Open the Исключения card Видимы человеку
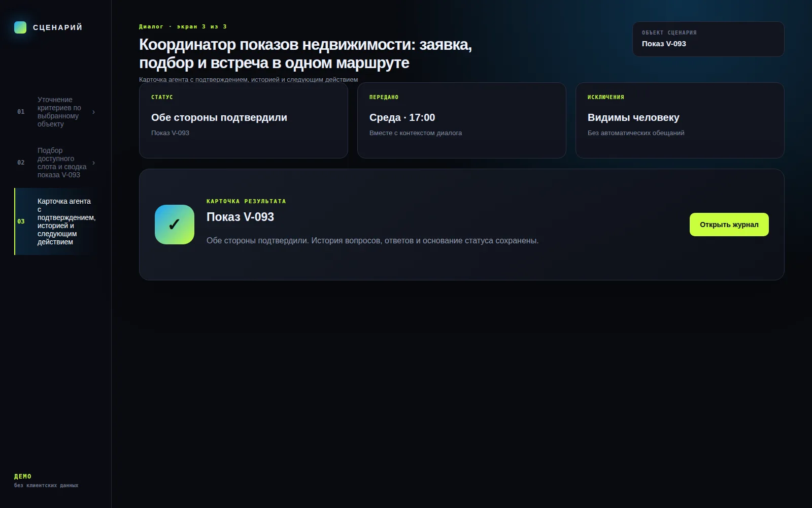 tap(680, 120)
